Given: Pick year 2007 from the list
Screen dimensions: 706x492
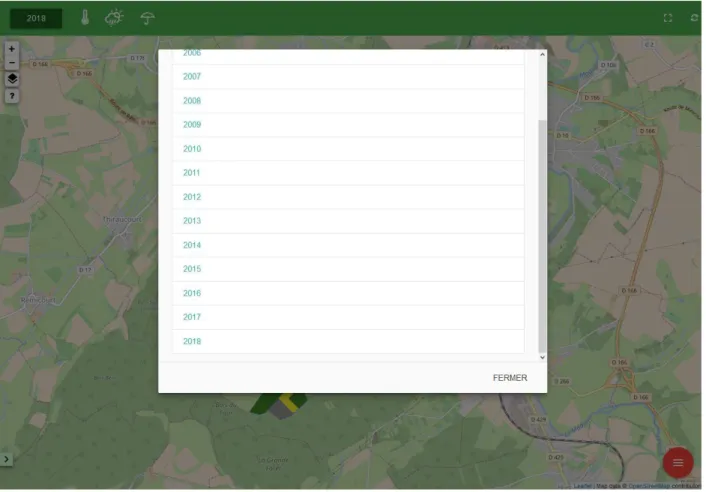Looking at the screenshot, I should click(x=348, y=77).
